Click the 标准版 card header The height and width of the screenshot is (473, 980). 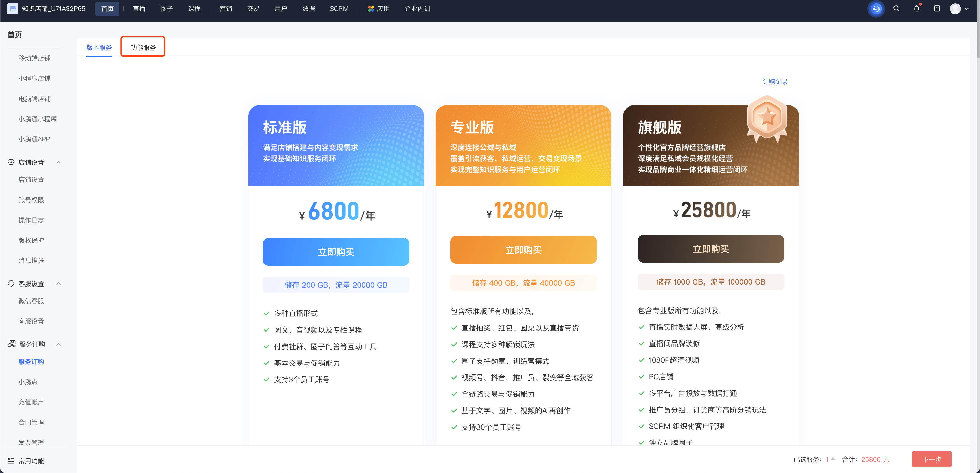(x=336, y=146)
